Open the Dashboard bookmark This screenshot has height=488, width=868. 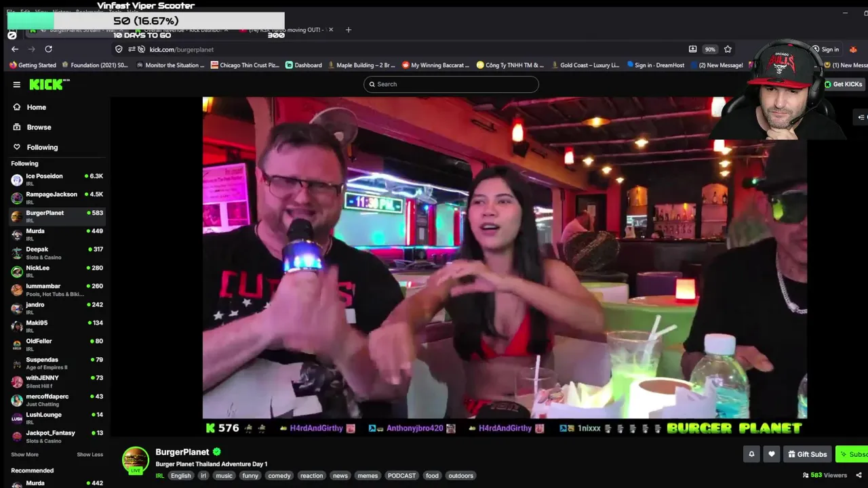304,65
